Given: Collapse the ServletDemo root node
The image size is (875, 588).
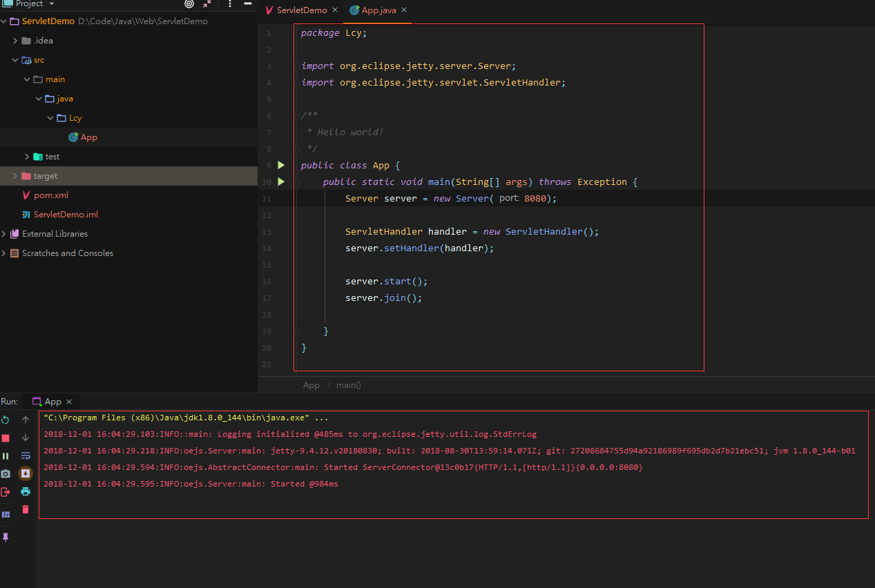Looking at the screenshot, I should point(4,21).
